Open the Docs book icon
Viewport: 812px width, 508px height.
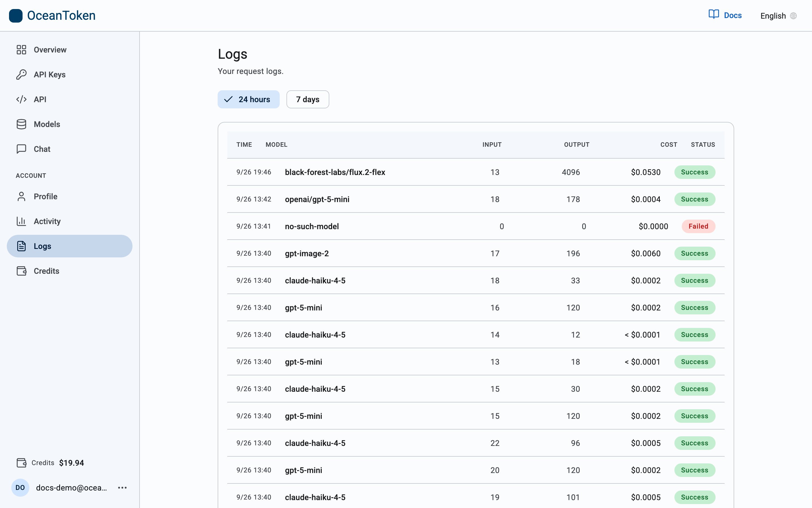coord(714,14)
